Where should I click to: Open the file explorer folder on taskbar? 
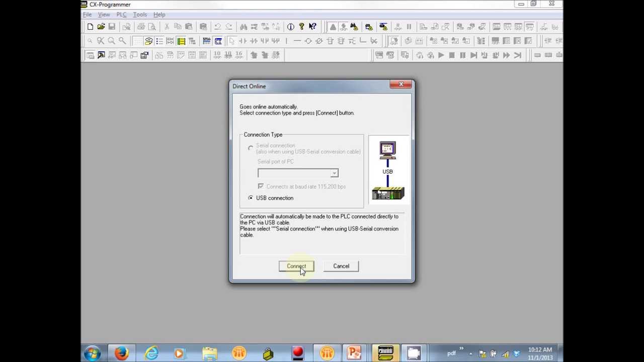[209, 353]
